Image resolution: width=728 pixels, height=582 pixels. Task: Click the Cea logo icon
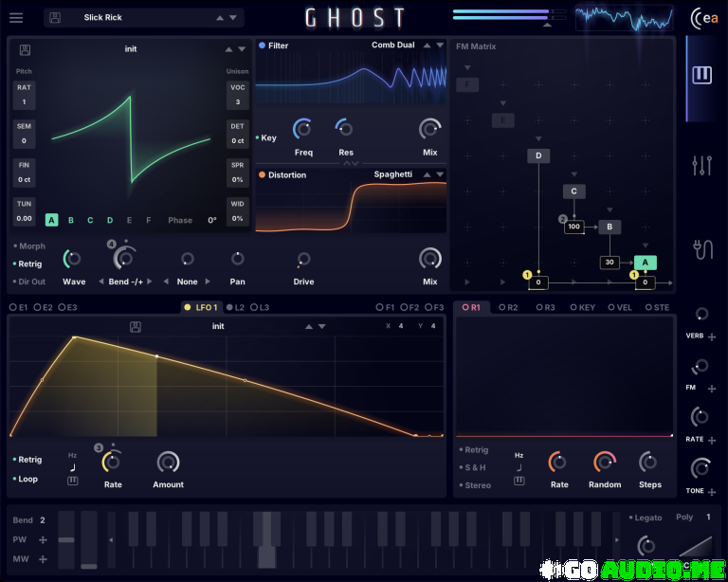pyautogui.click(x=704, y=19)
